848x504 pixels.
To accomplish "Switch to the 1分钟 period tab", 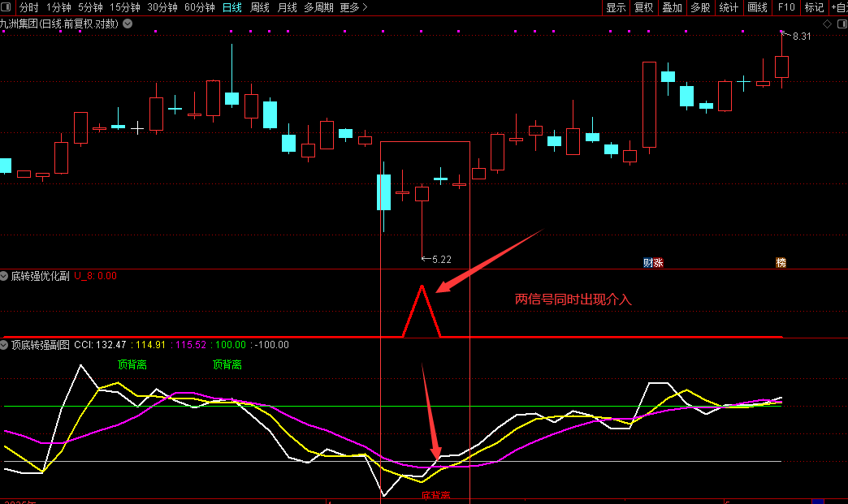I will pos(58,7).
